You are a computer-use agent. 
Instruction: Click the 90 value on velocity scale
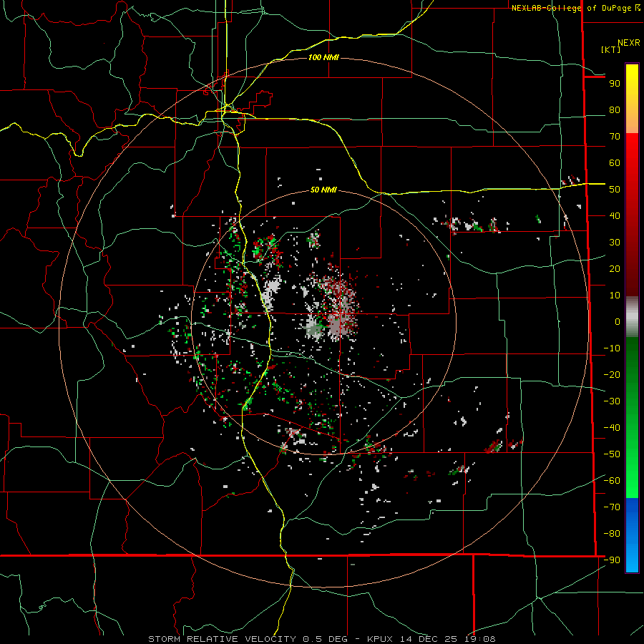click(x=615, y=84)
